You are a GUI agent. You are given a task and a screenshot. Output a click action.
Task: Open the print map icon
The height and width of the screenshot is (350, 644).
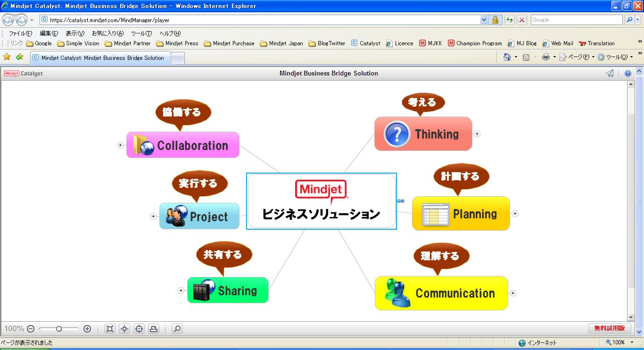click(154, 329)
